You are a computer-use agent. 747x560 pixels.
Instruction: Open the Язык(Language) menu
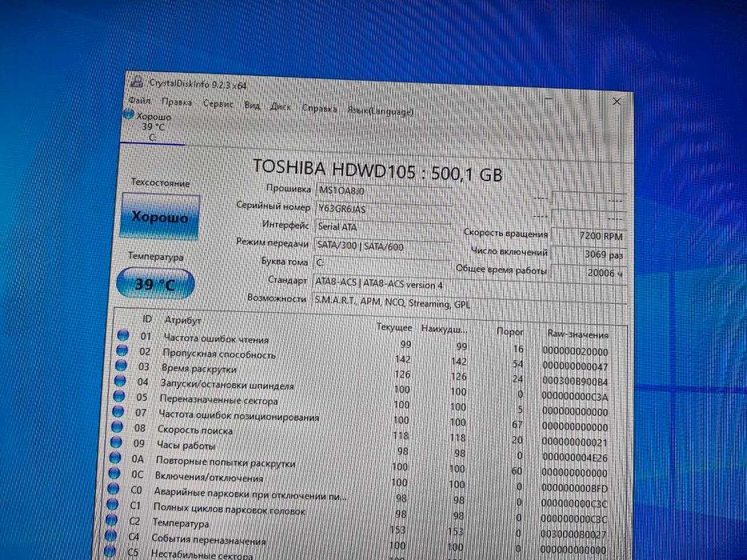point(380,111)
